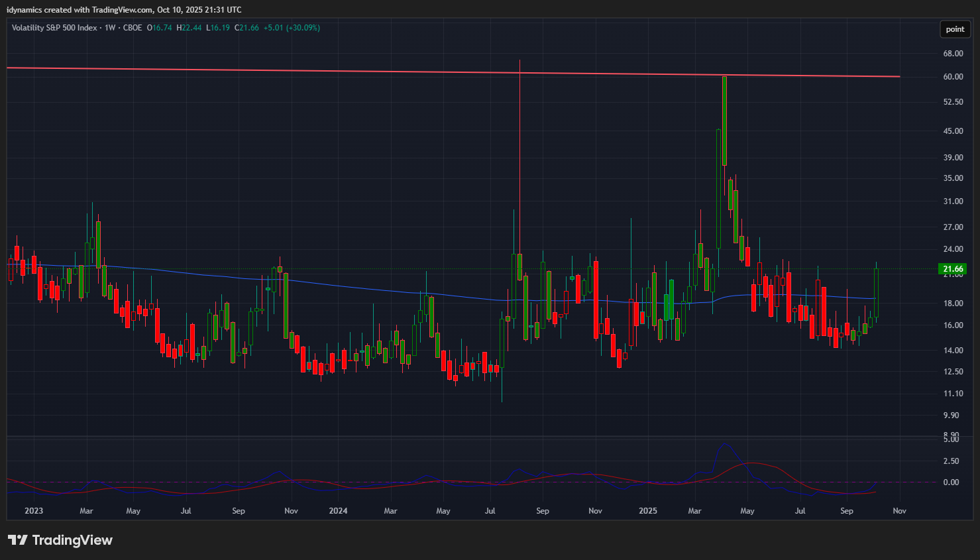Click the opening value O16.74 in header
980x560 pixels.
click(159, 28)
